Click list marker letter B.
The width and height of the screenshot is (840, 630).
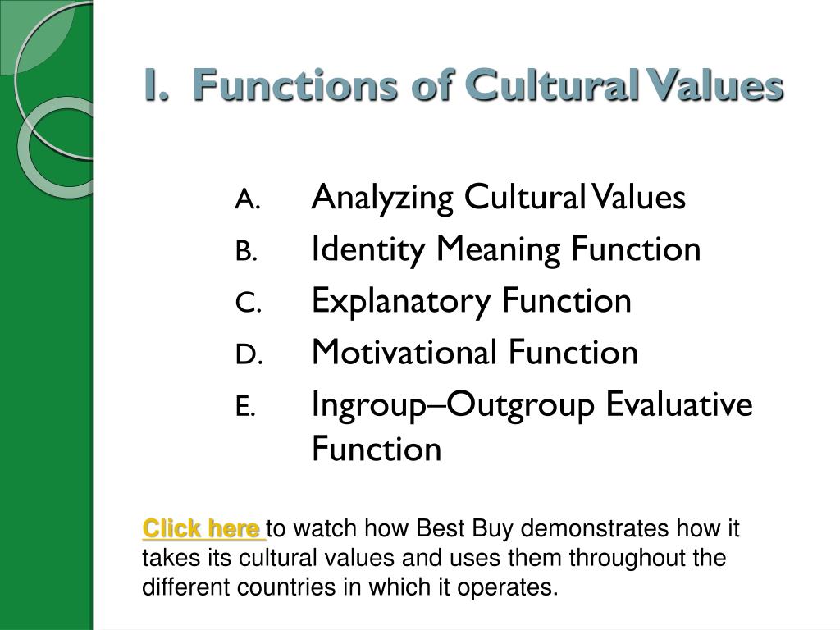pyautogui.click(x=246, y=251)
